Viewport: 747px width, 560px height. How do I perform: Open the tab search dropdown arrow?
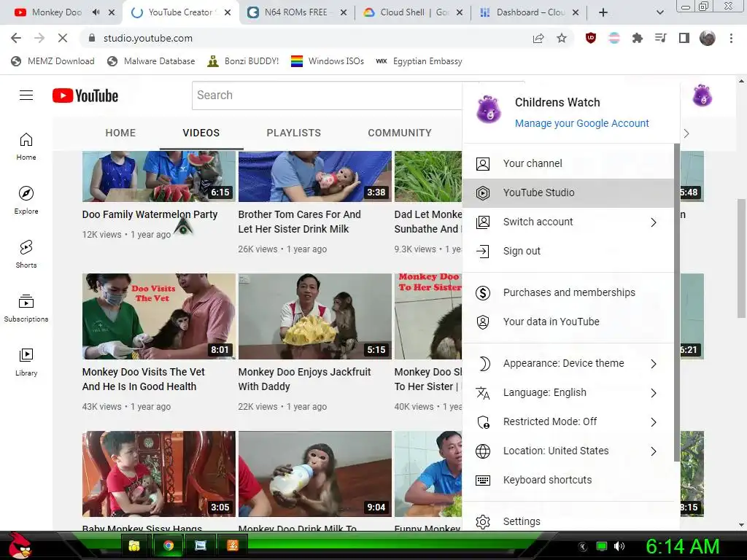[659, 12]
